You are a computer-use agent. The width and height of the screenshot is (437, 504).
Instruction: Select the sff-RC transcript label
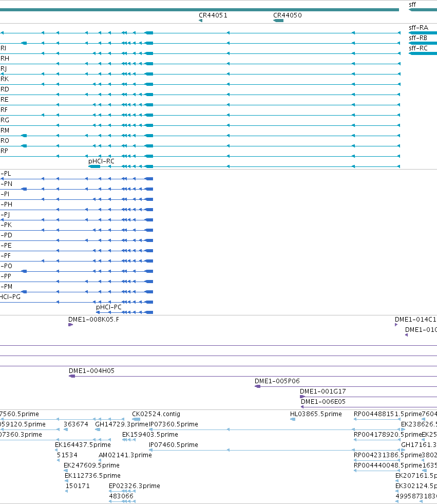click(418, 48)
